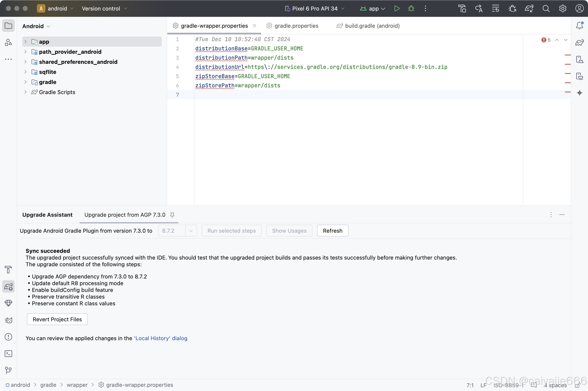Click the Debug app bug icon
Viewport: 588px width, 391px height.
pos(411,8)
